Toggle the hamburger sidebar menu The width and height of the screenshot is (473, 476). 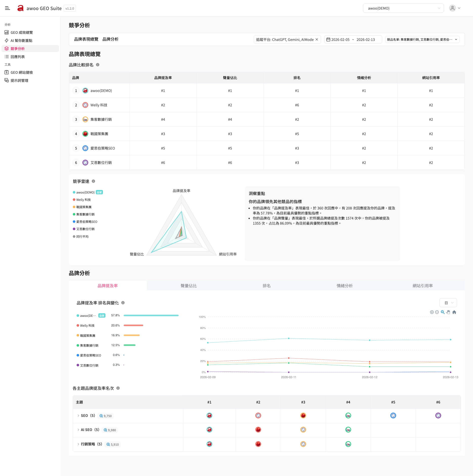(x=8, y=8)
